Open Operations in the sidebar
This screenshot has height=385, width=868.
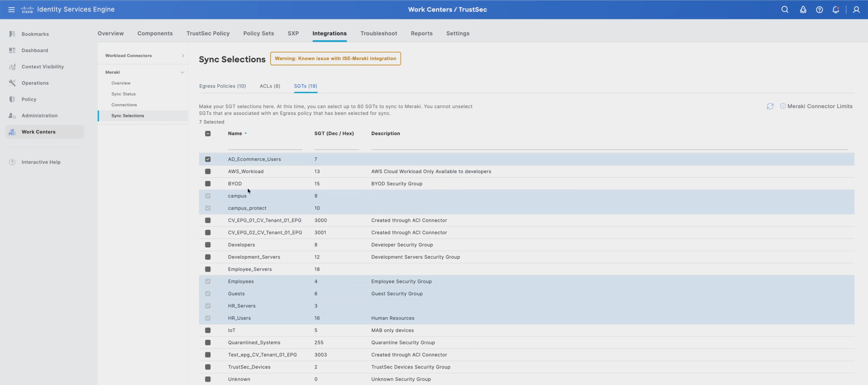(35, 83)
